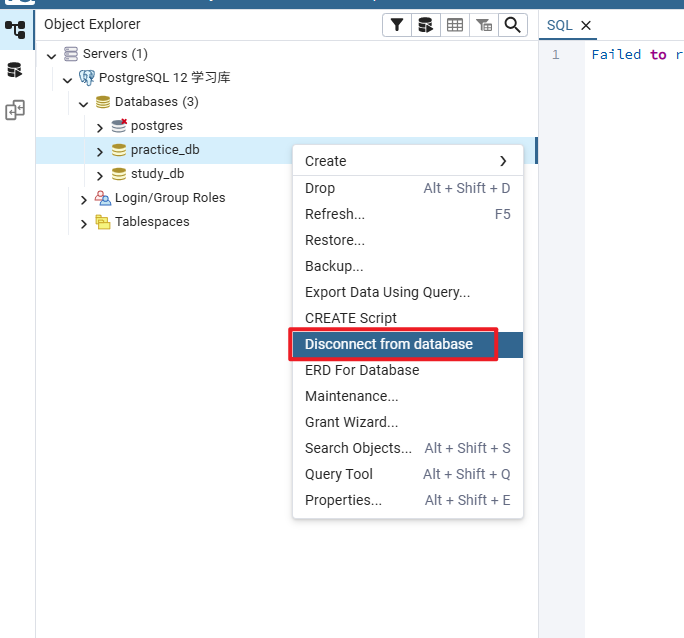
Task: Open the Object Explorer sidebar icon
Action: click(x=16, y=30)
